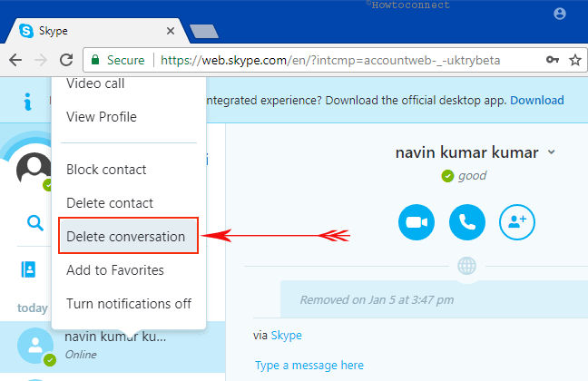Bookmark the page with the star icon
This screenshot has height=381, width=588.
coord(575,60)
